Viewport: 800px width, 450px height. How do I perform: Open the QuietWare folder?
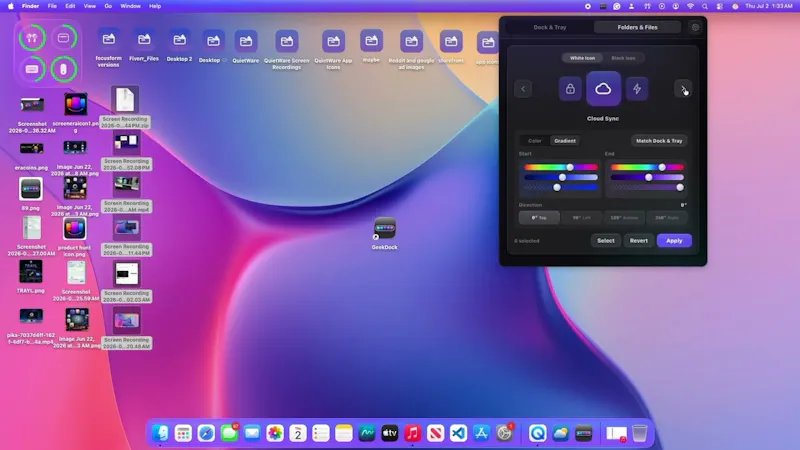[246, 41]
